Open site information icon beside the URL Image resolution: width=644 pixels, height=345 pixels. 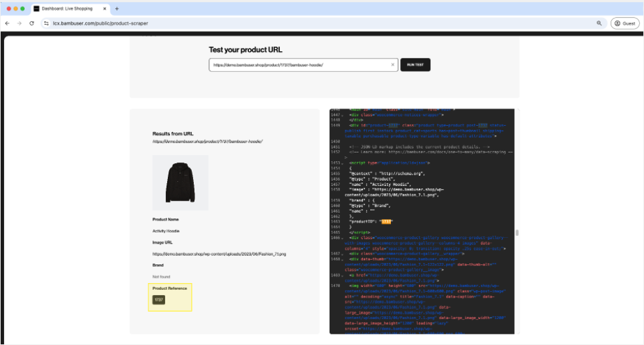(47, 23)
